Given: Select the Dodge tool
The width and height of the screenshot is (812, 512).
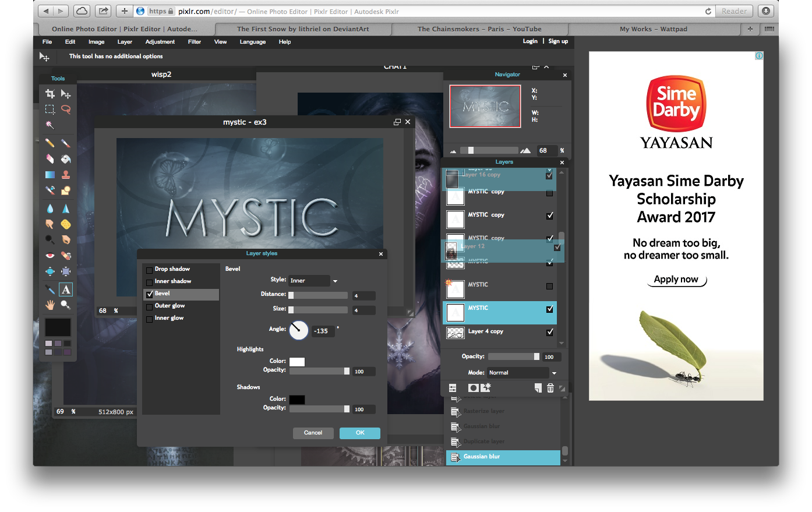Looking at the screenshot, I should click(x=50, y=240).
